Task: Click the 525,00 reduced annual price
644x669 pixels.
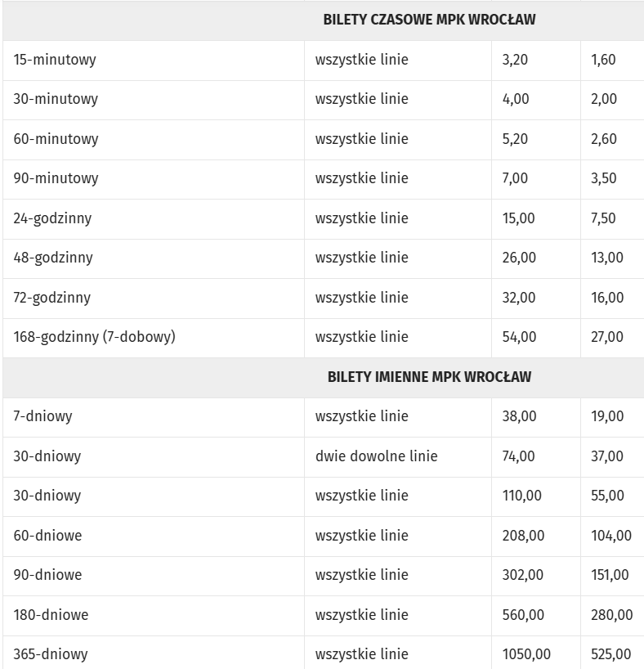Action: [610, 654]
